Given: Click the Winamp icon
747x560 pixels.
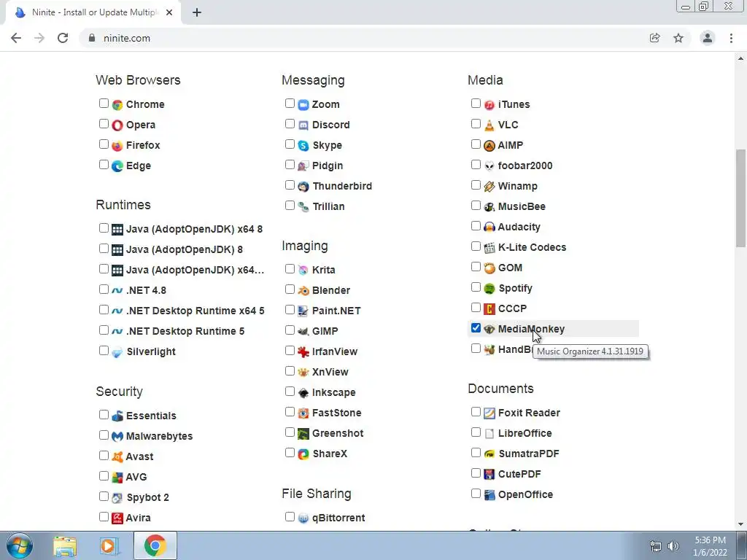Looking at the screenshot, I should (489, 187).
